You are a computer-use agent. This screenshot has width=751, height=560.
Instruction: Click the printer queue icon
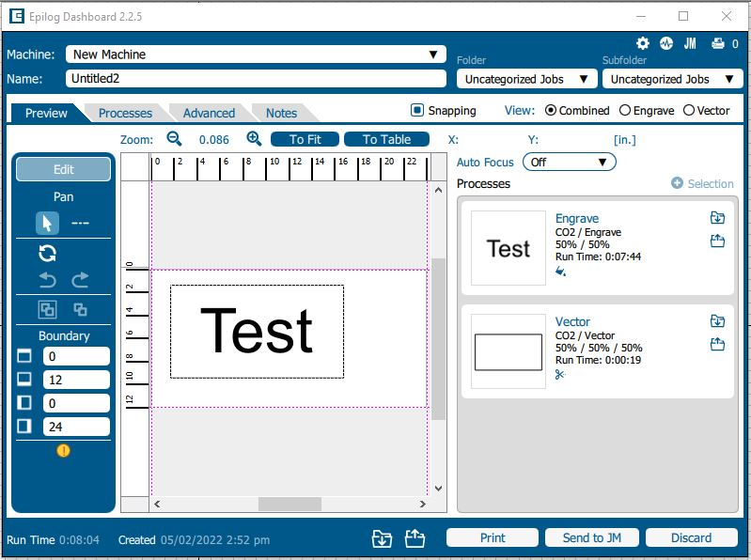717,43
